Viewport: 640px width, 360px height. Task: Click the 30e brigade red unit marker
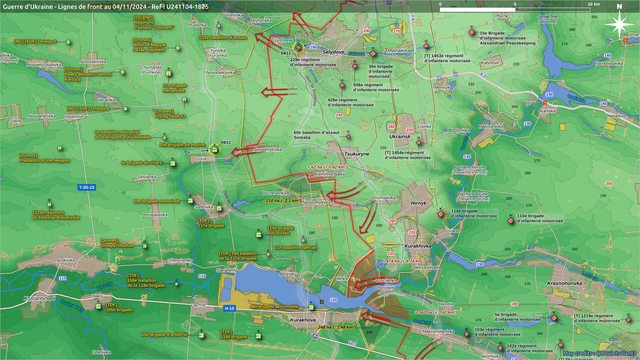[373, 53]
